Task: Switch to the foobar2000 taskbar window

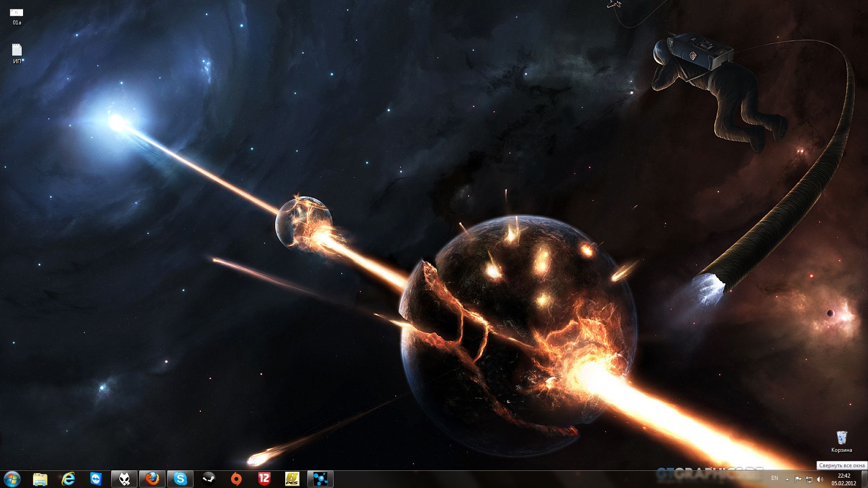Action: click(x=124, y=479)
